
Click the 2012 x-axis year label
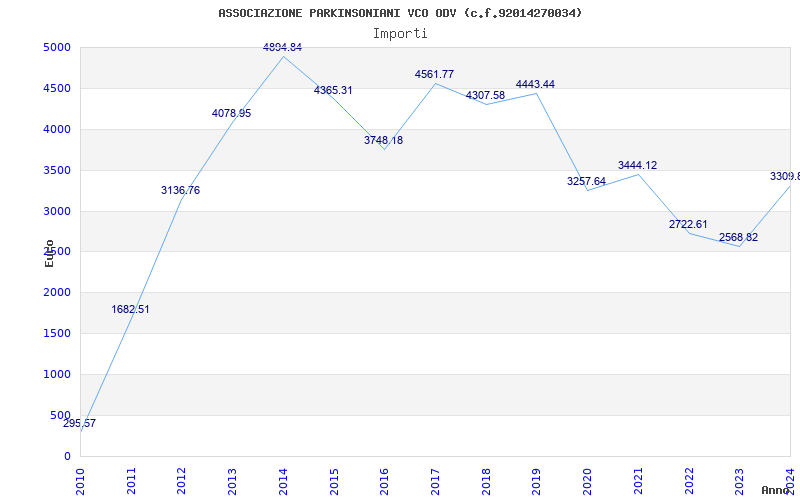tap(182, 481)
